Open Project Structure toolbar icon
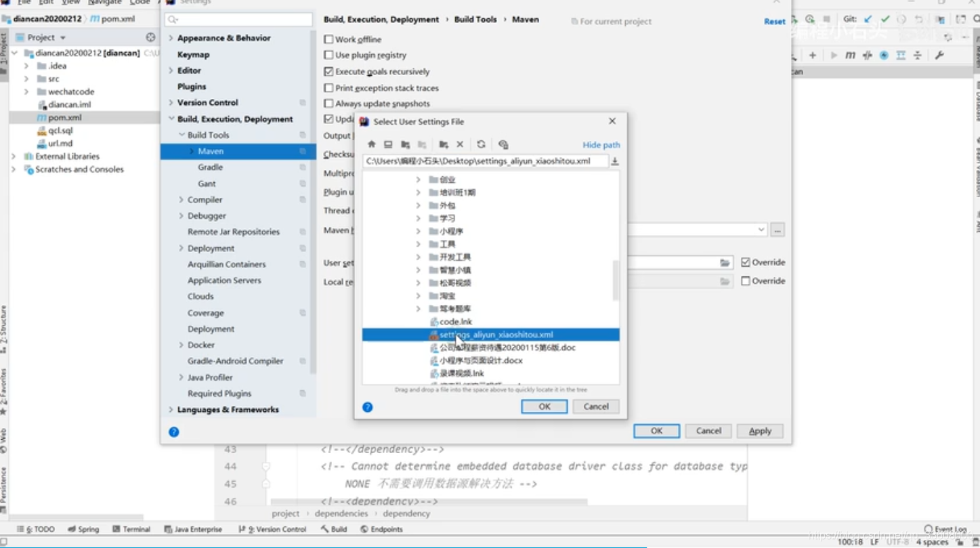The width and height of the screenshot is (980, 548). (940, 20)
